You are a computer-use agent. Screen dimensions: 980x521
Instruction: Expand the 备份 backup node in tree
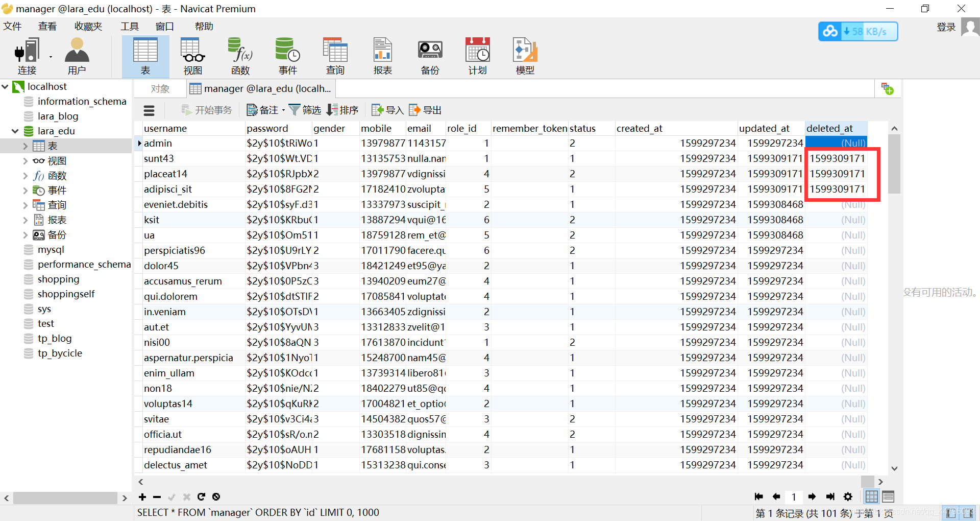25,235
